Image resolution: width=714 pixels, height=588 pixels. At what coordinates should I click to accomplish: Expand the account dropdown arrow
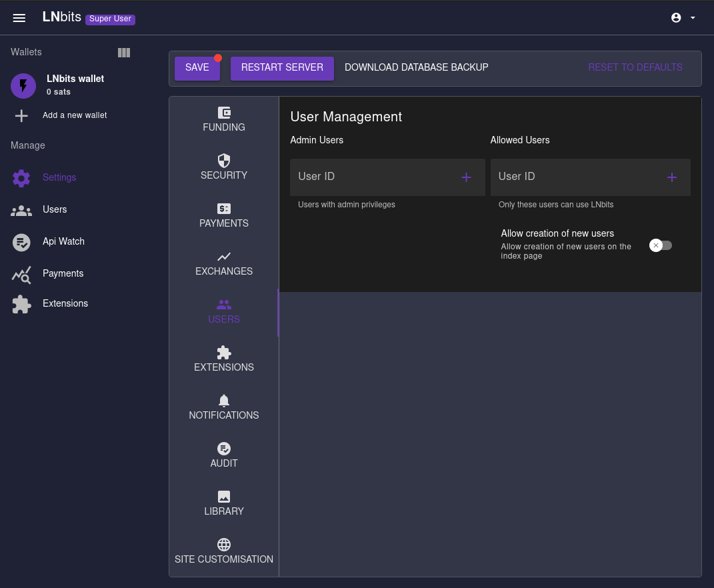click(693, 18)
